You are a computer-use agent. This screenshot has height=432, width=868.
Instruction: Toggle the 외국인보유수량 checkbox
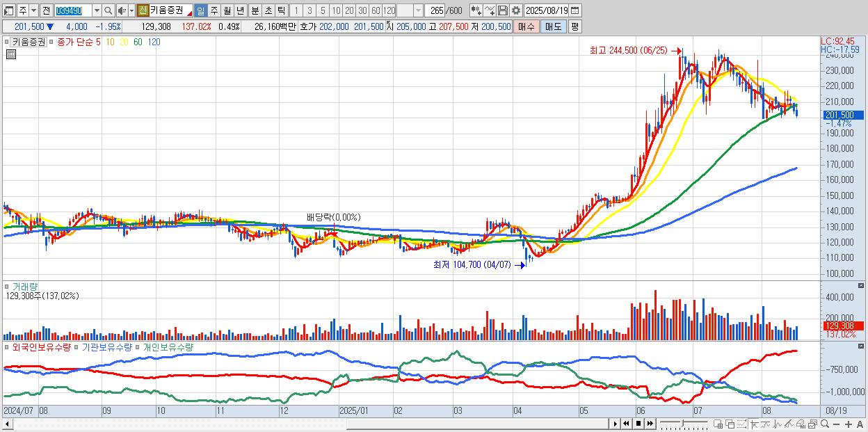8,346
